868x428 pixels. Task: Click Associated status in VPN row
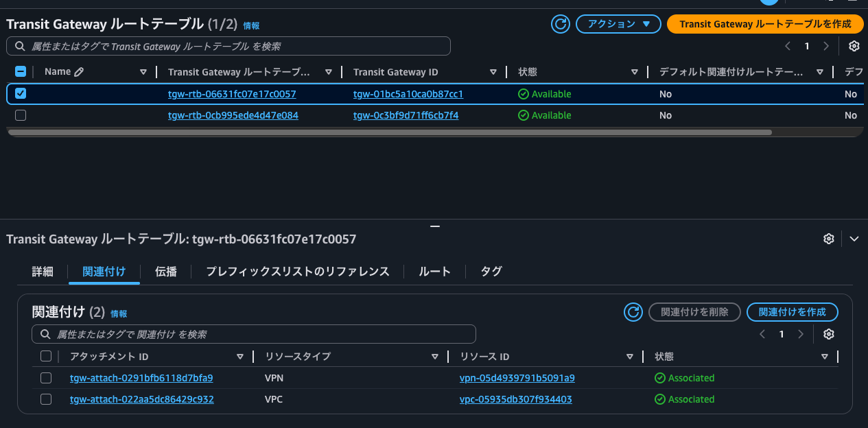[x=685, y=378]
